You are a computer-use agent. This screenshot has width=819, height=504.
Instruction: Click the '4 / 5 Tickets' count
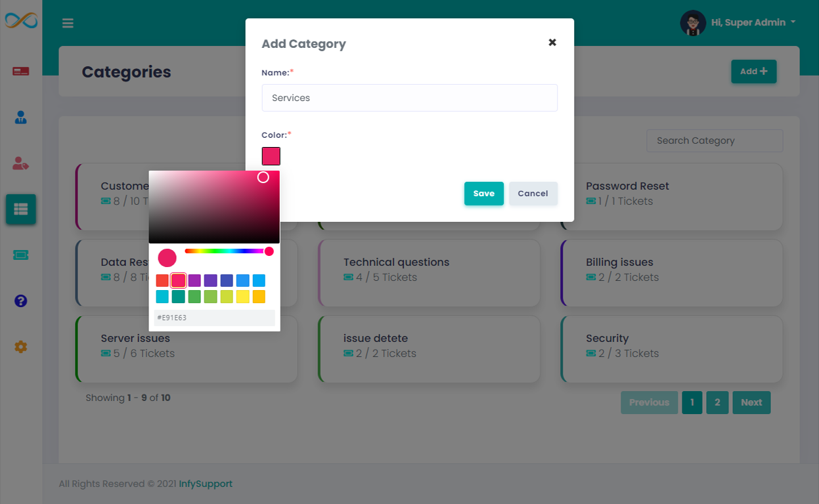[386, 278]
